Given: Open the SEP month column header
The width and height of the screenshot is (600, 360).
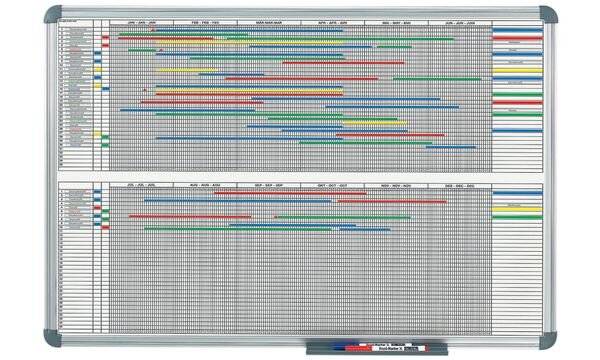Looking at the screenshot, I should [x=269, y=185].
